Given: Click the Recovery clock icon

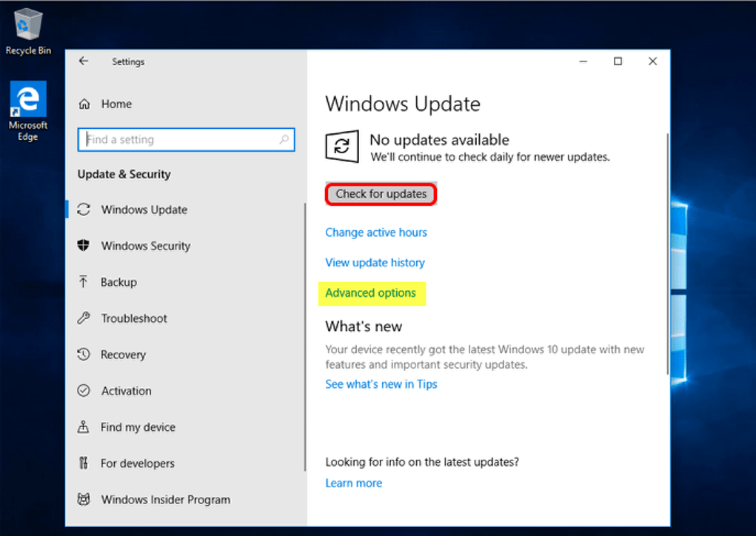Looking at the screenshot, I should (84, 355).
